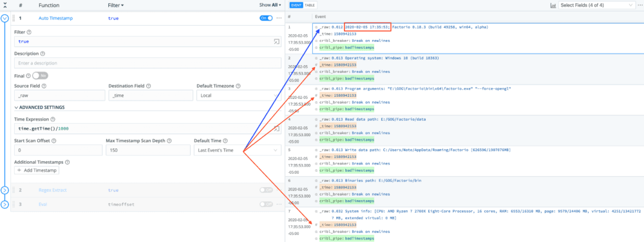Click the _raw Write data path line
Screen dimensions: 644x242
pyautogui.click(x=415, y=150)
